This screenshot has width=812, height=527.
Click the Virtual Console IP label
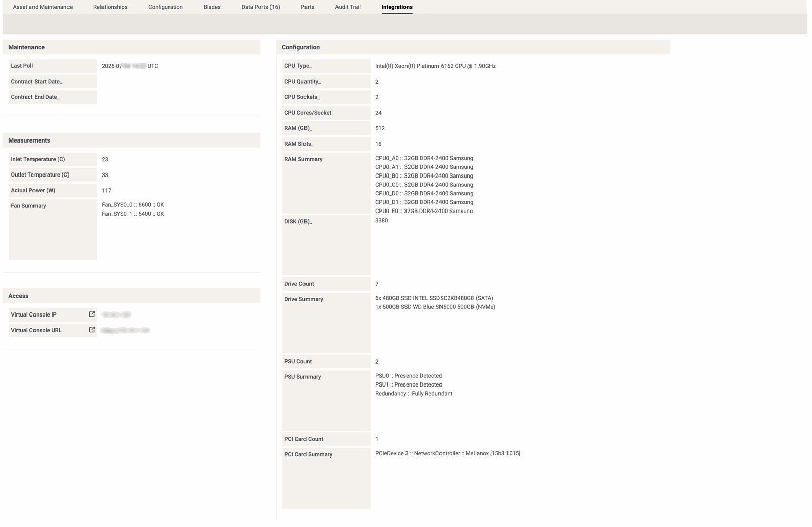(x=33, y=314)
